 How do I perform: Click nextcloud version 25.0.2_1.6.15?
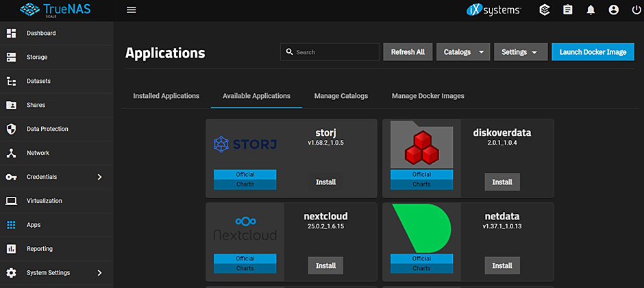pos(325,226)
